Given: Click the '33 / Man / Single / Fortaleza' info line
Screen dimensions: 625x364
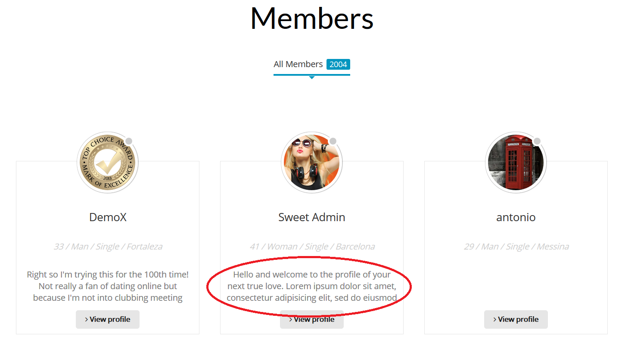Looking at the screenshot, I should [x=108, y=247].
